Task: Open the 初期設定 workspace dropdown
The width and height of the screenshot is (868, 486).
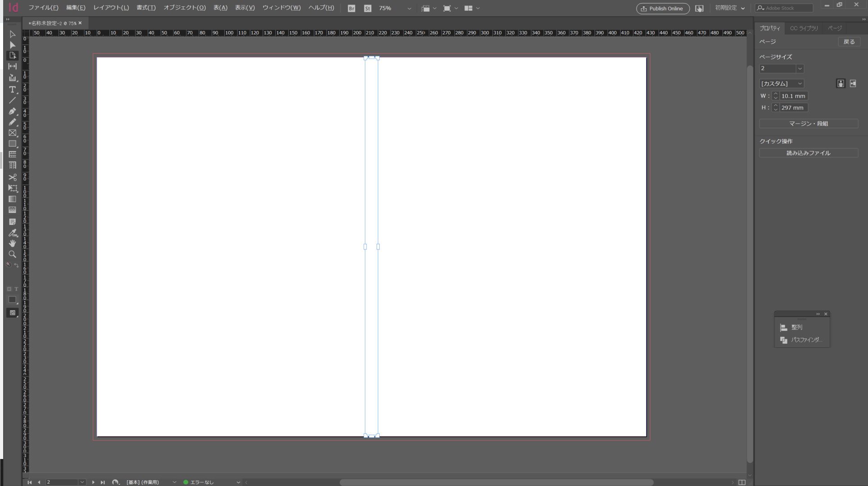Action: tap(730, 8)
